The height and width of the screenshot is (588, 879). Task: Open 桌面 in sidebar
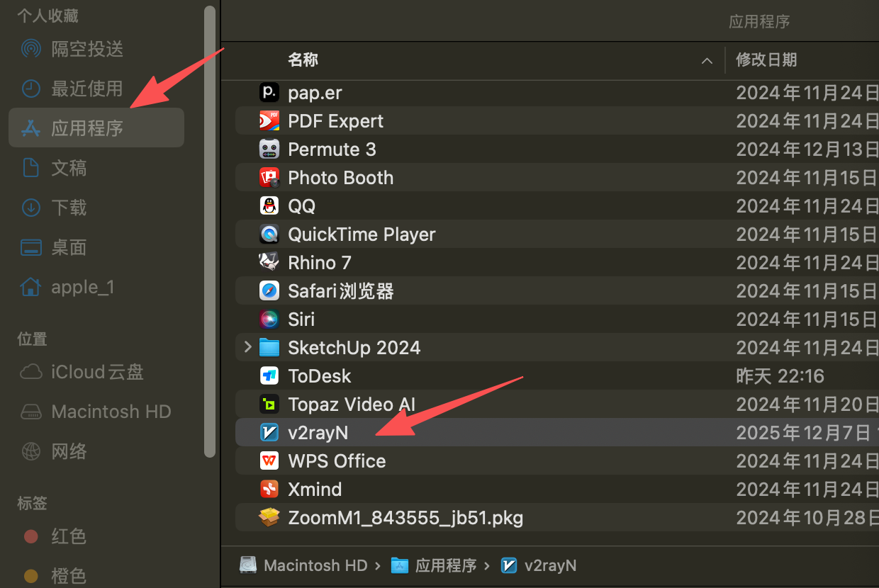click(x=69, y=247)
